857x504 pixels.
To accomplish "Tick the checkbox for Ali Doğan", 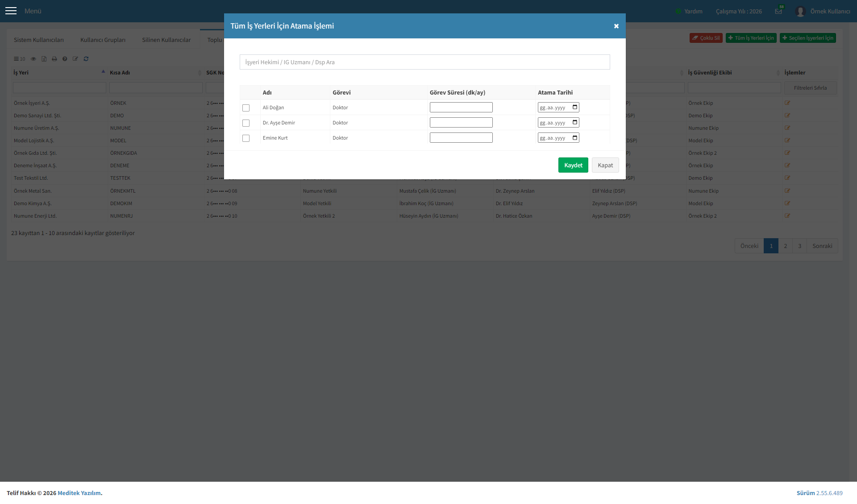I will pos(246,108).
